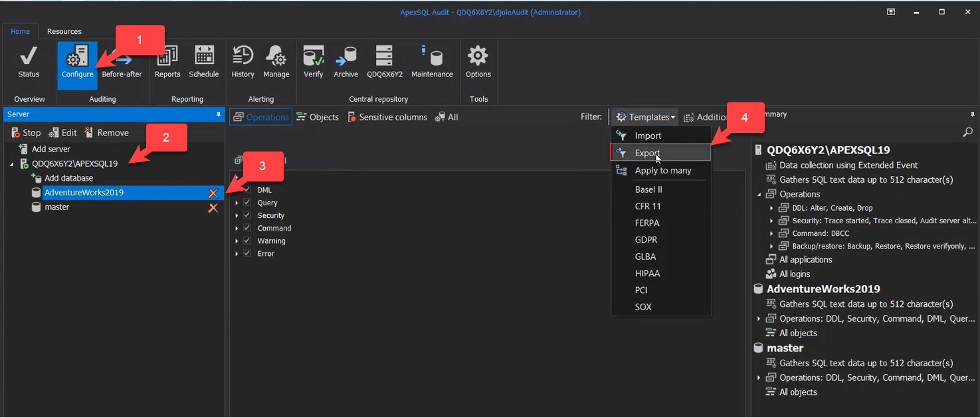Toggle the Warning operations checkbox
This screenshot has width=980, height=418.
(x=246, y=241)
